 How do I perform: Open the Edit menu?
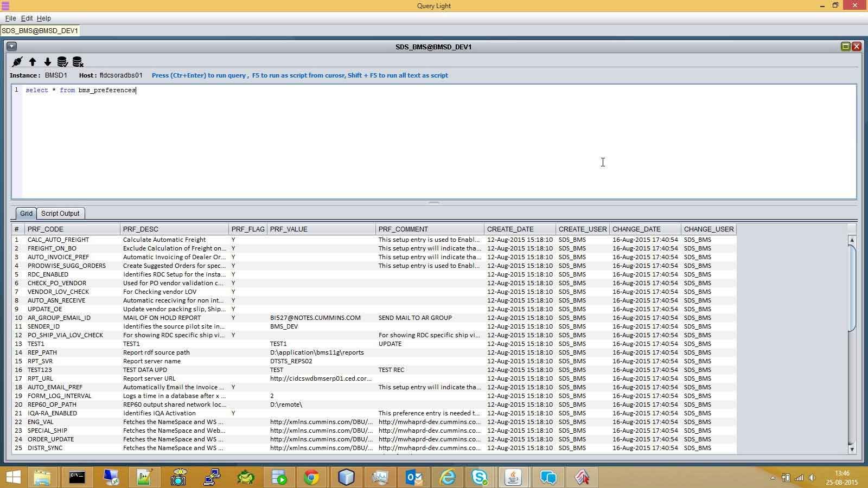point(27,18)
